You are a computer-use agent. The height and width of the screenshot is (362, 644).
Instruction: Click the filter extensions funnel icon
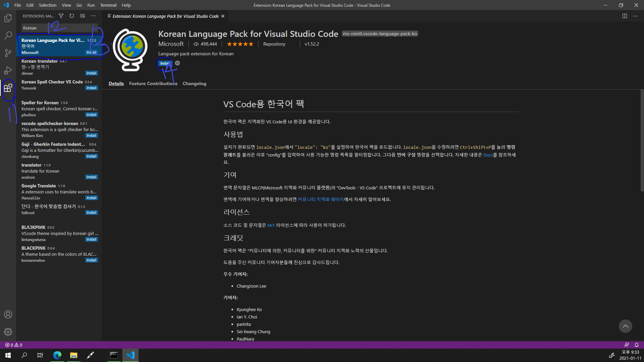61,16
